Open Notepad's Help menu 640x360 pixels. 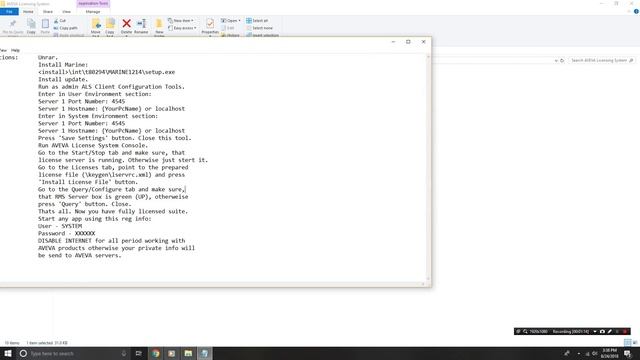[16, 50]
